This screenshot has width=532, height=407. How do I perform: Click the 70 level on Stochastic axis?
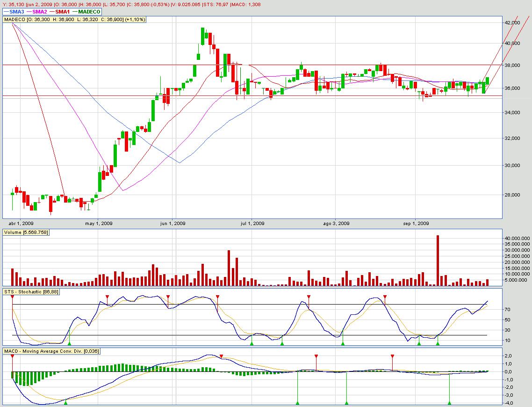coord(508,310)
